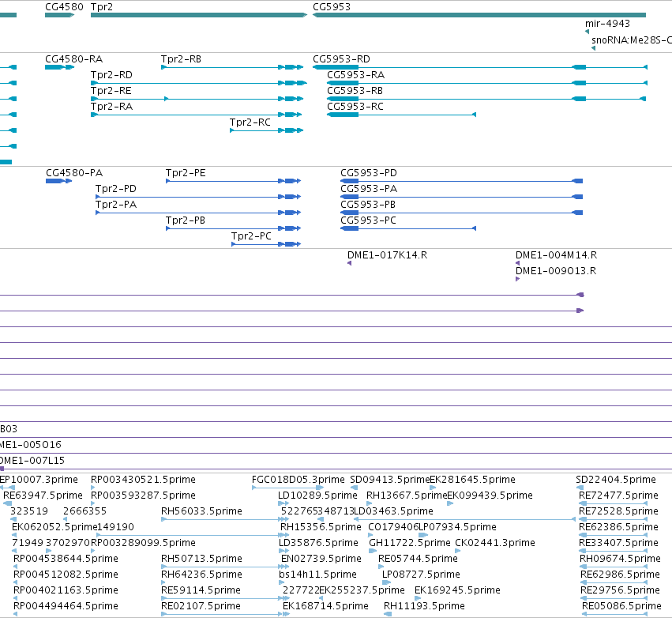Click the EST label RE72528.5prime

618,511
